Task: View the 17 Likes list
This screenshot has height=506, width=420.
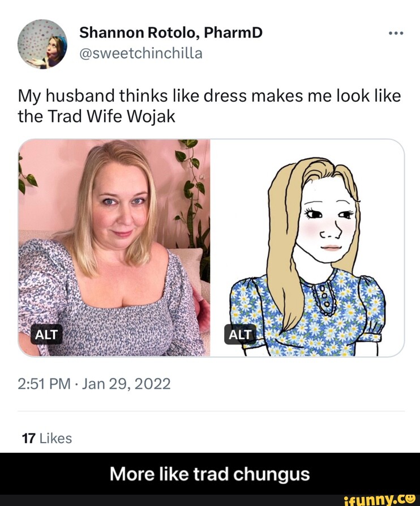Action: click(x=47, y=438)
